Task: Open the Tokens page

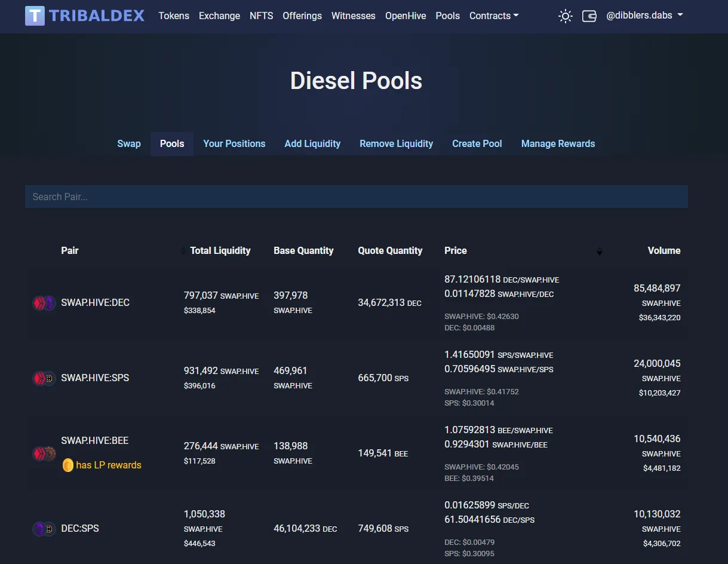Action: tap(174, 16)
